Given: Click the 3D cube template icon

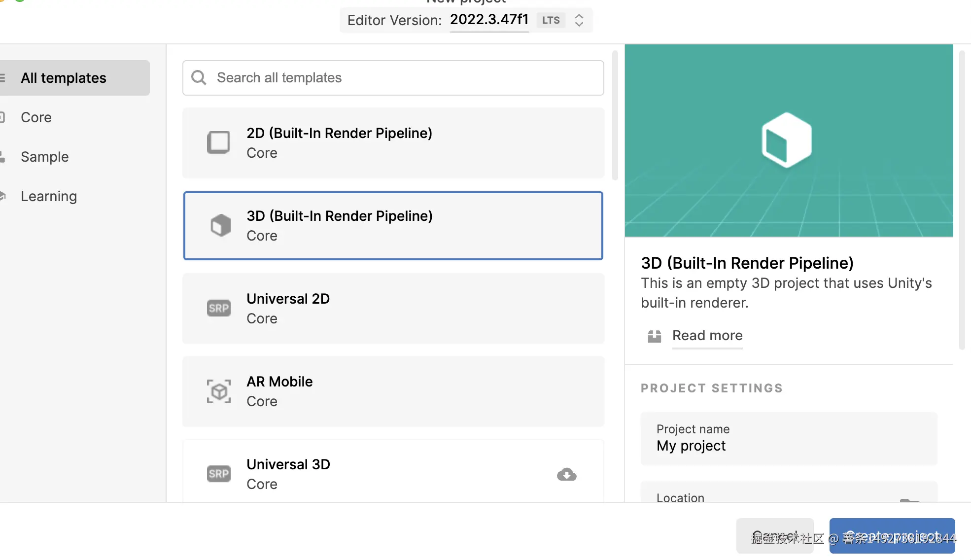Looking at the screenshot, I should tap(220, 225).
